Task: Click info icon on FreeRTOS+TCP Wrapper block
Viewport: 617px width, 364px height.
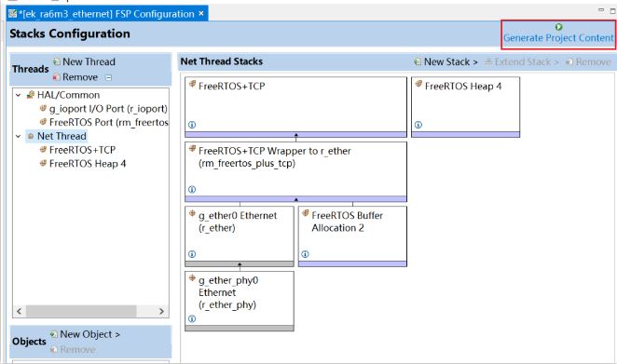Action: click(x=192, y=190)
